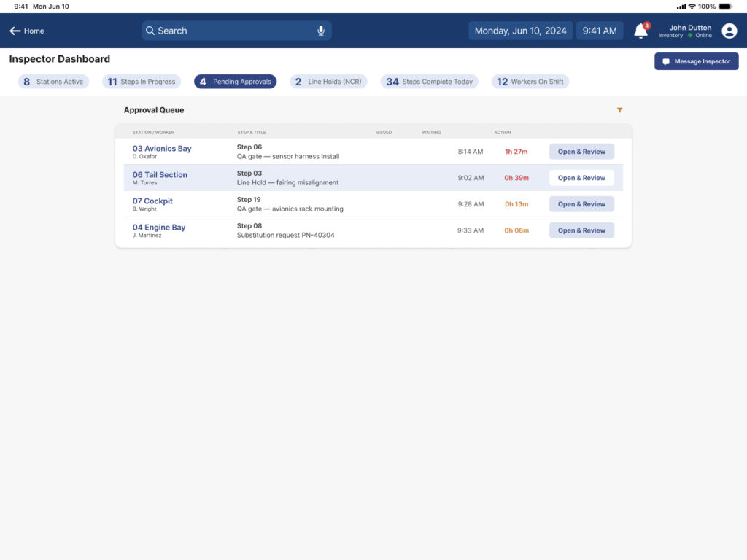Click the Approval Queue heading
Viewport: 747px width, 560px height.
coord(154,110)
